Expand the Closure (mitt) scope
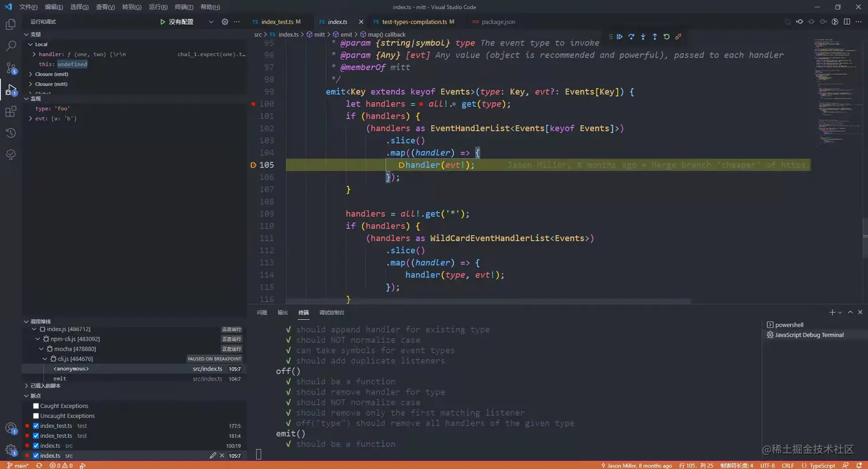This screenshot has width=868, height=469. tap(30, 84)
